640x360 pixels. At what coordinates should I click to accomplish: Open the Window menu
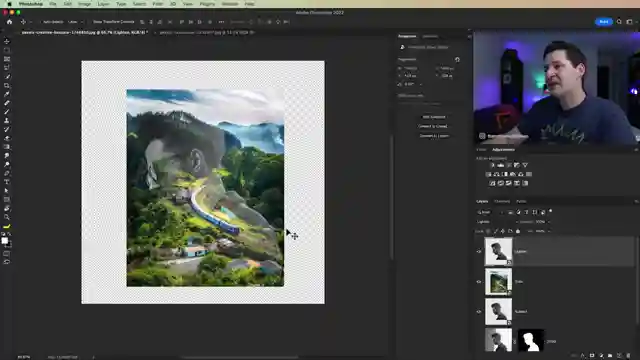(230, 4)
